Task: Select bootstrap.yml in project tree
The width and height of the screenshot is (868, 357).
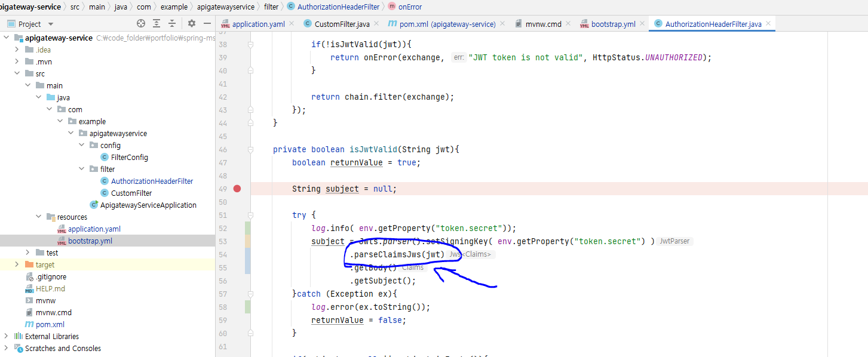Action: (x=90, y=241)
